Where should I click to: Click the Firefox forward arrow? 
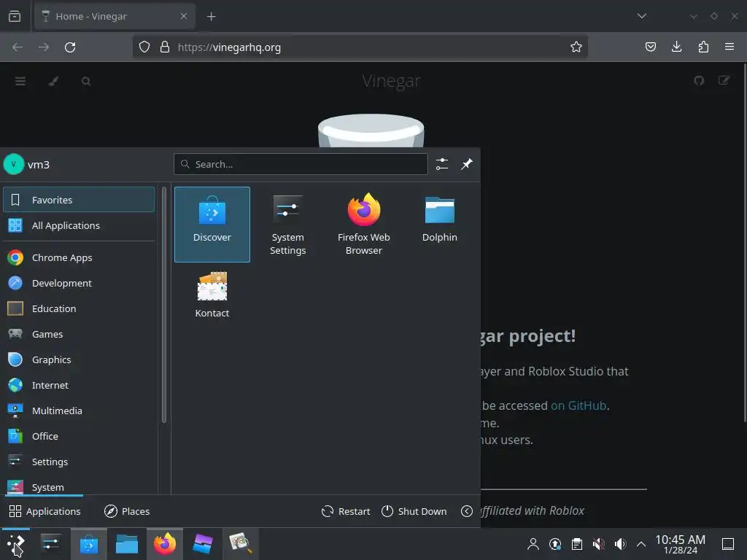coord(44,47)
